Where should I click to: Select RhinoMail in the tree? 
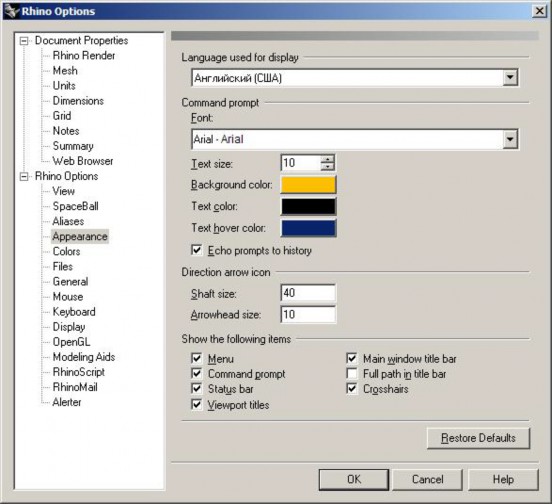point(75,387)
